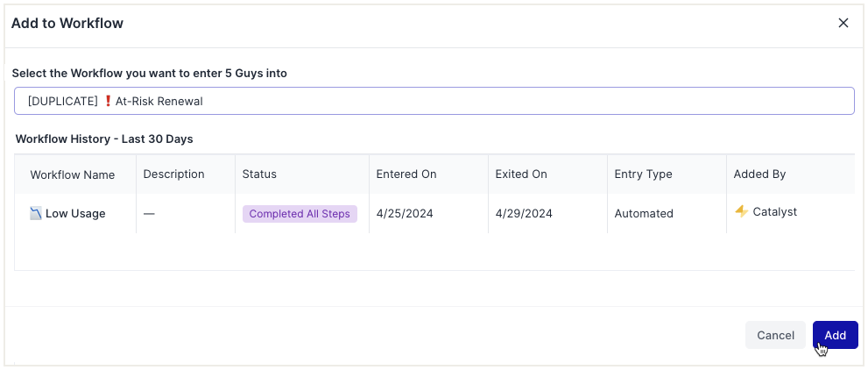This screenshot has height=370, width=868.
Task: Click the Status column header
Action: click(259, 174)
